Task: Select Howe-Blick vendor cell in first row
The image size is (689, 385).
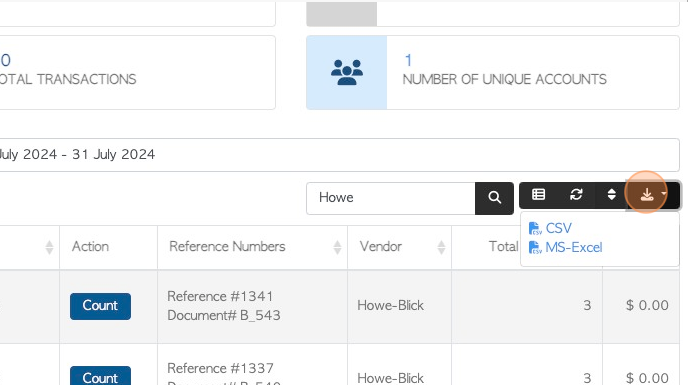Action: 390,305
